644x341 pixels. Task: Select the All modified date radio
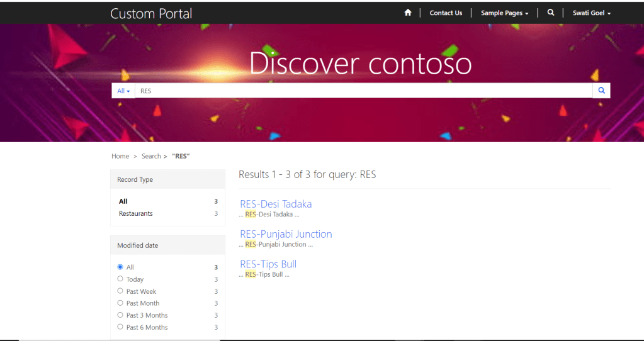click(x=120, y=267)
